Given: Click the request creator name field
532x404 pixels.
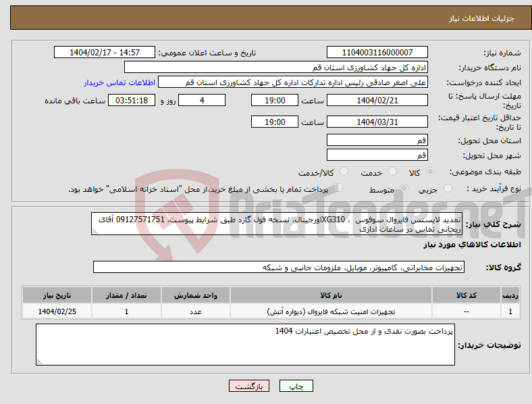Looking at the screenshot, I should [293, 82].
